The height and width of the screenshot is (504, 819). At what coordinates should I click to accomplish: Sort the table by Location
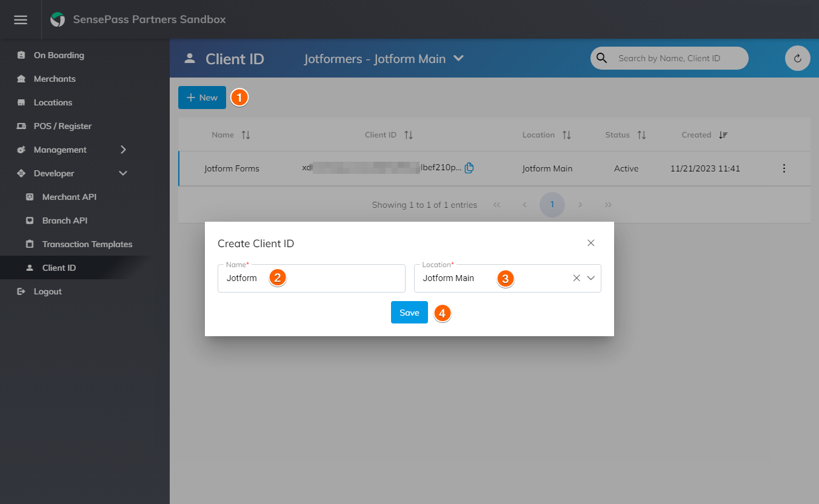[567, 135]
